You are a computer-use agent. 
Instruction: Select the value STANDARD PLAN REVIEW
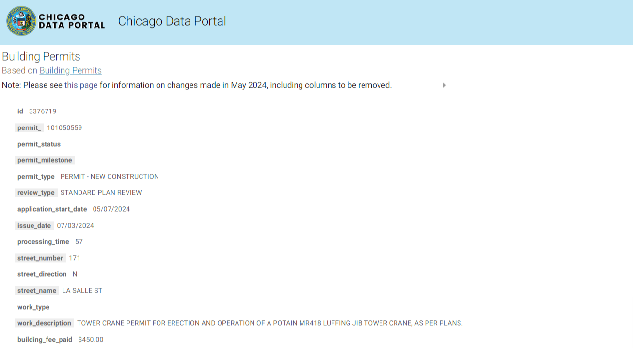tap(101, 193)
